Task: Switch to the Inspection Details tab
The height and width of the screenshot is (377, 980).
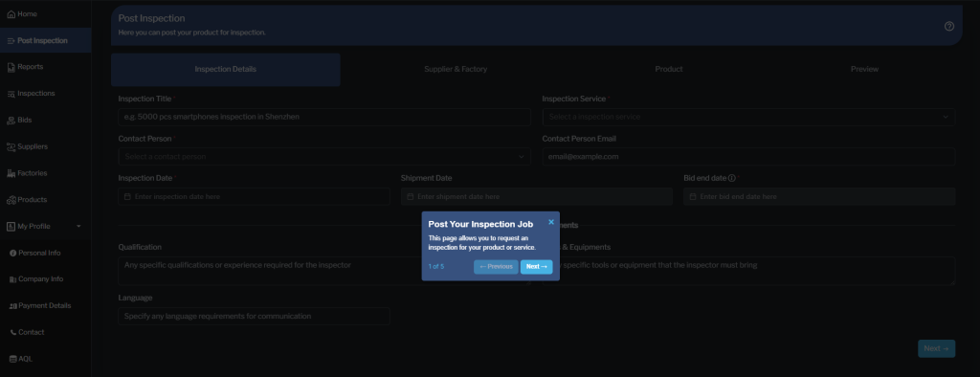Action: pyautogui.click(x=226, y=70)
